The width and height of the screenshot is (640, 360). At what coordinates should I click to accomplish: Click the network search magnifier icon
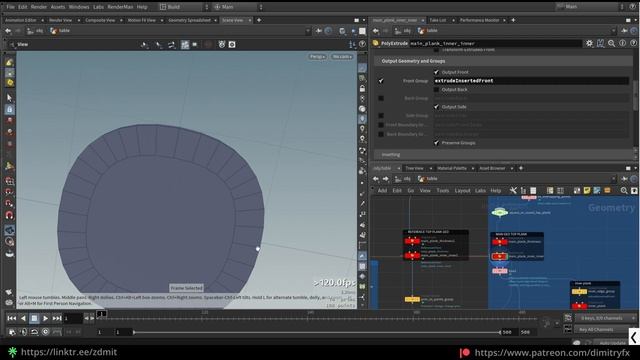pos(624,191)
